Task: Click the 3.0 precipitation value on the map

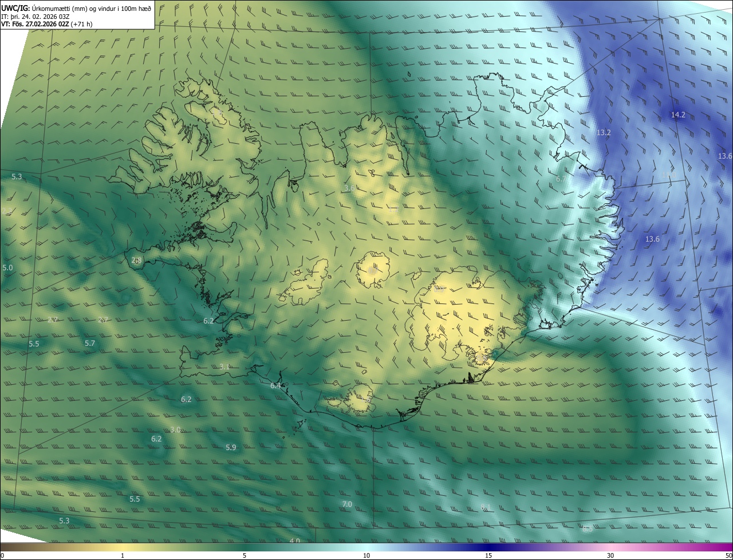Action: 175,429
